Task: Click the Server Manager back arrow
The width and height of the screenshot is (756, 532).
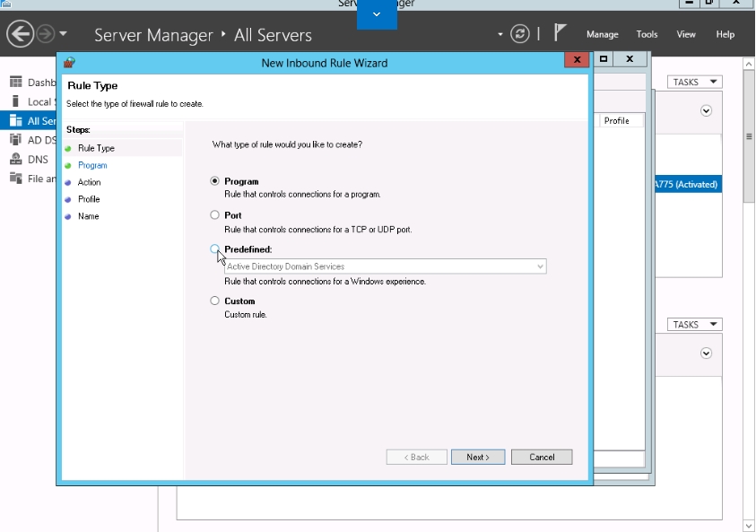Action: tap(20, 34)
